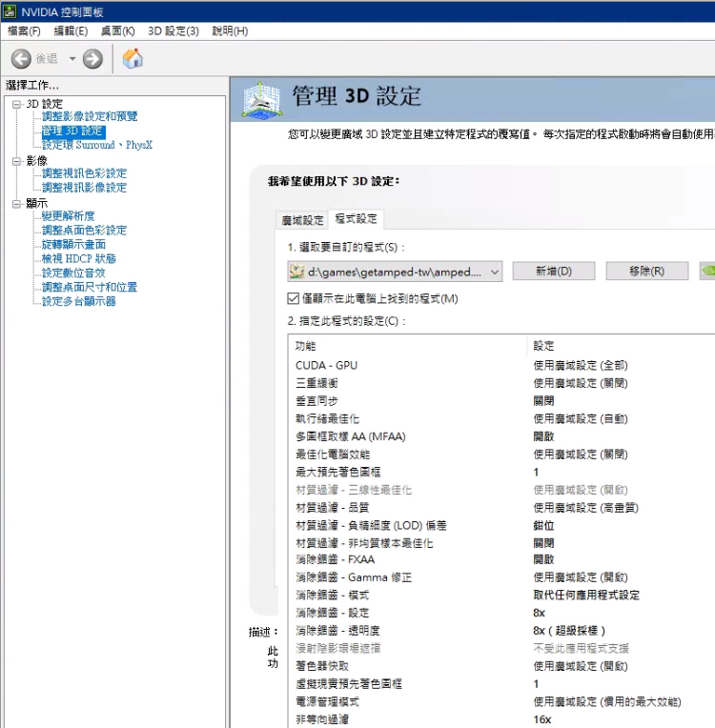Select the CUDA - GPU setting row
The height and width of the screenshot is (728, 715).
coord(500,366)
